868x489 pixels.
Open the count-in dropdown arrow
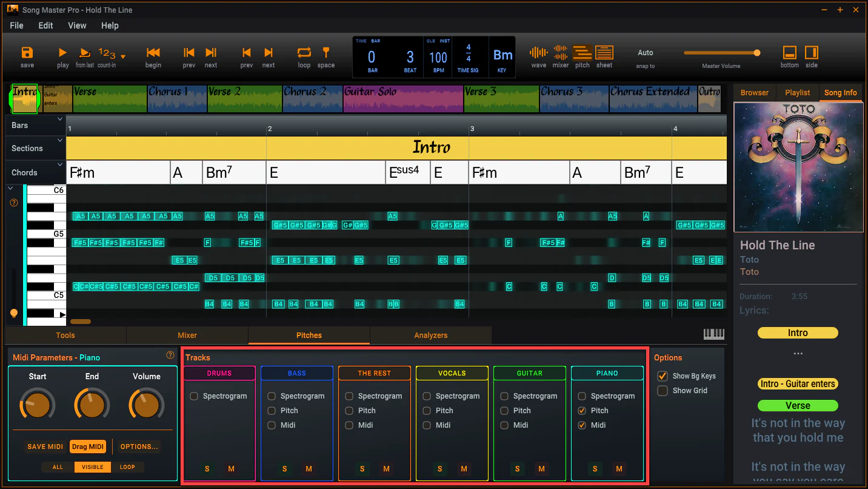point(123,56)
